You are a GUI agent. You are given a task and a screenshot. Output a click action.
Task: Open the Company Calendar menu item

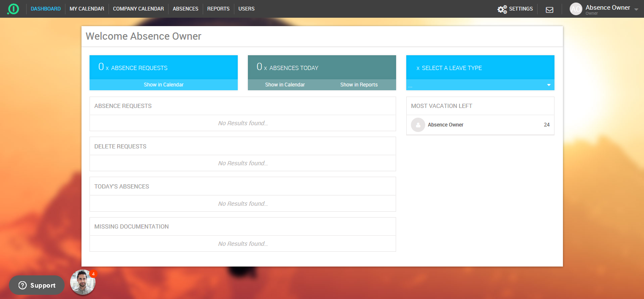click(x=138, y=9)
